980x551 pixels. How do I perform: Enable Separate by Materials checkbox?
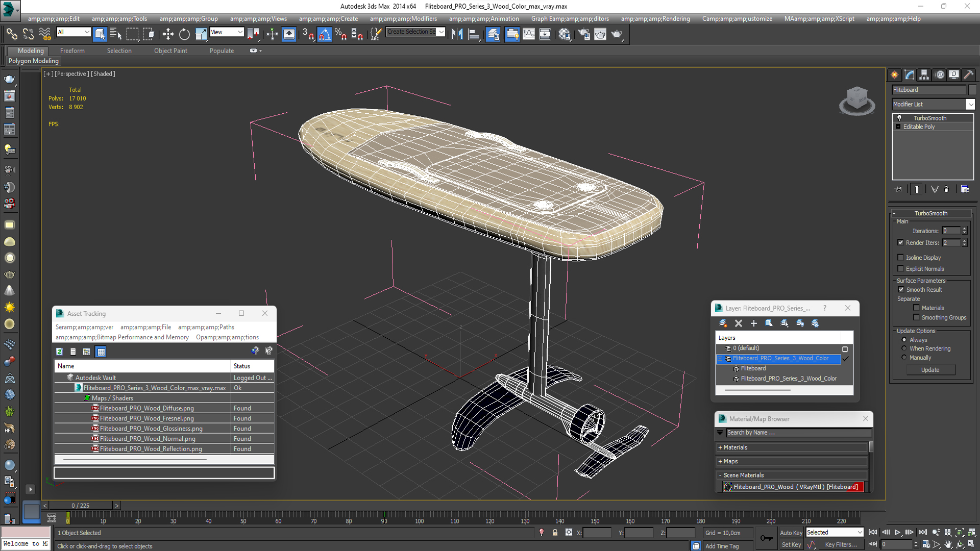pos(916,308)
